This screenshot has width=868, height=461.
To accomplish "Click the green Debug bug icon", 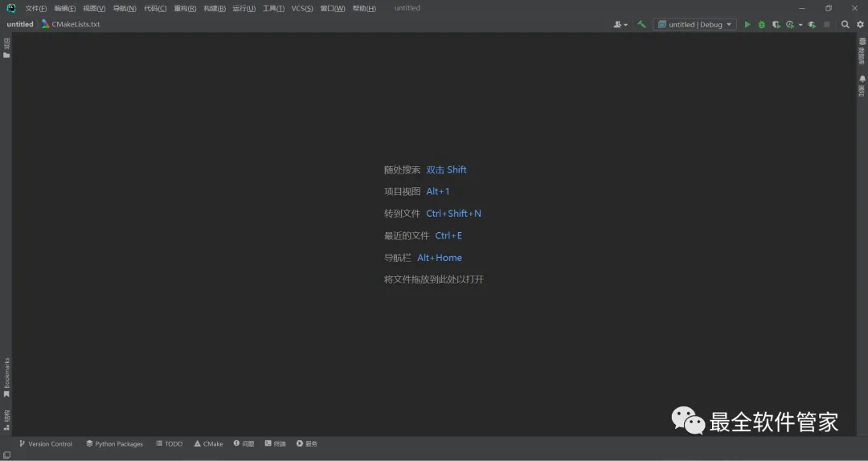I will pos(762,24).
